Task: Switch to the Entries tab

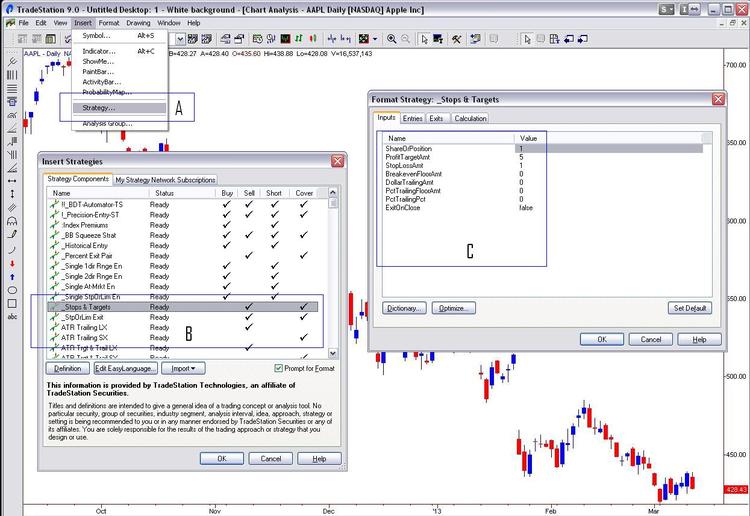Action: pos(412,118)
